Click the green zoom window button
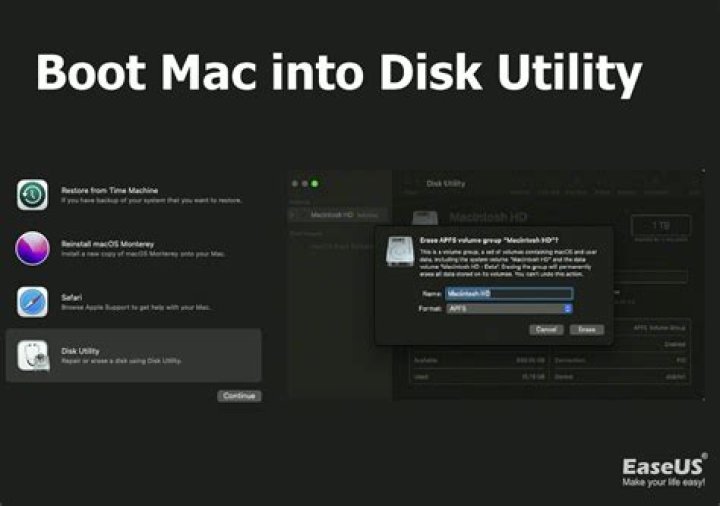This screenshot has height=506, width=720. [314, 184]
